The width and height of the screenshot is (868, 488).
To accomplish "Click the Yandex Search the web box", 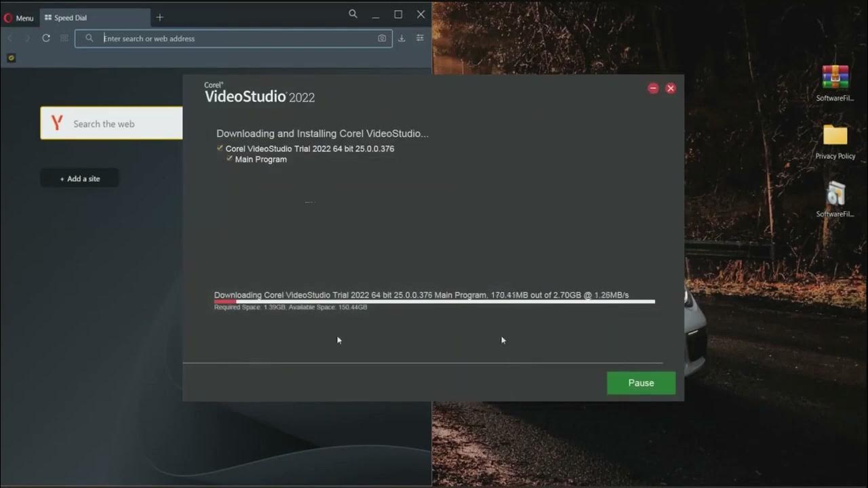I will (x=112, y=123).
